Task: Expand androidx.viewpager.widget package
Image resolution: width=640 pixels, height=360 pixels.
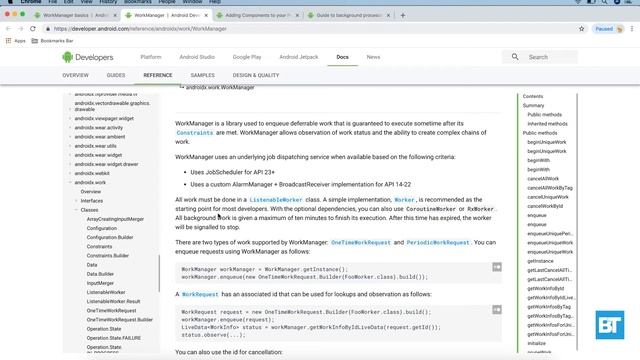Action: click(70, 118)
